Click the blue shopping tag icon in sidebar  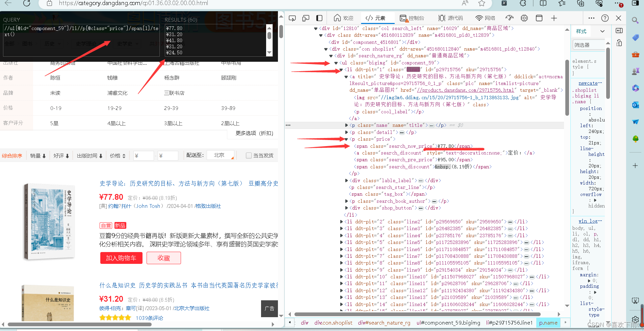[635, 37]
